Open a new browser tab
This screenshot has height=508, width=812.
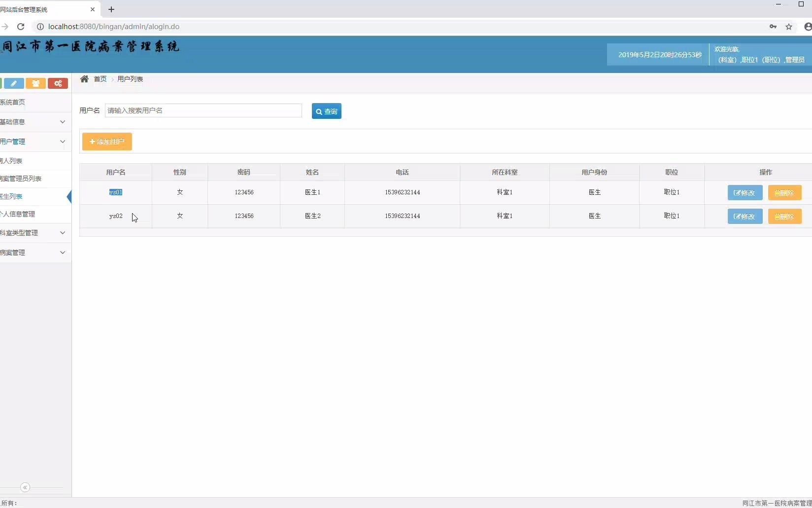111,9
